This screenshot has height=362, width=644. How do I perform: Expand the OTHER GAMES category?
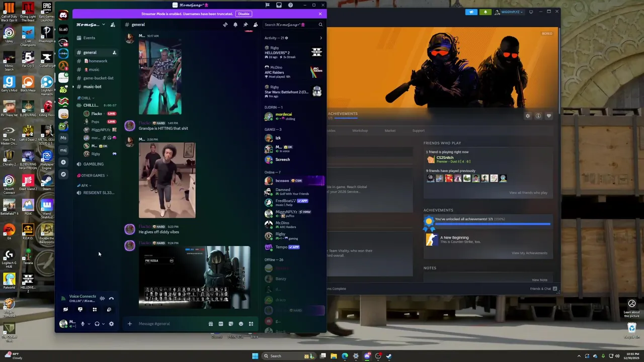92,175
